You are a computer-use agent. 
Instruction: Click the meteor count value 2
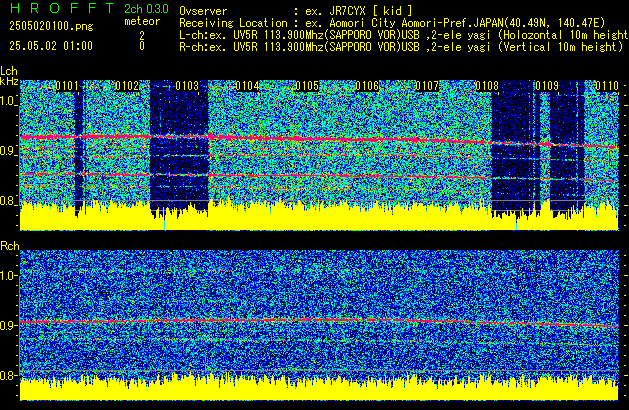142,36
